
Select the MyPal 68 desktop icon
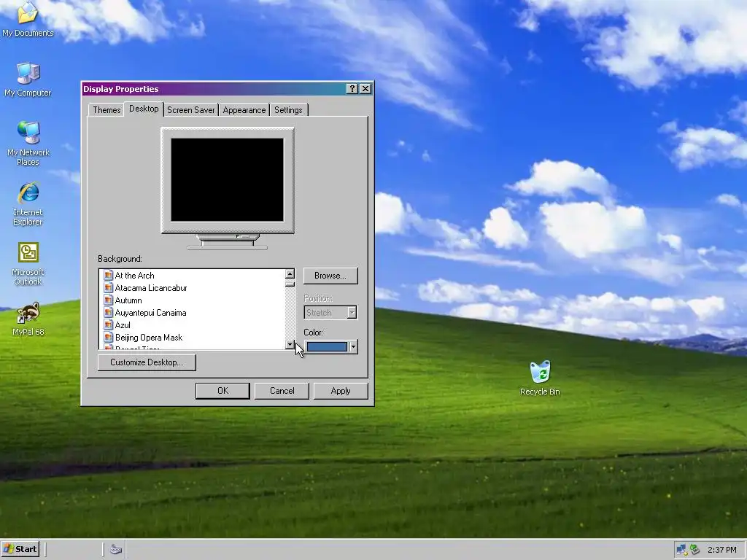(28, 319)
